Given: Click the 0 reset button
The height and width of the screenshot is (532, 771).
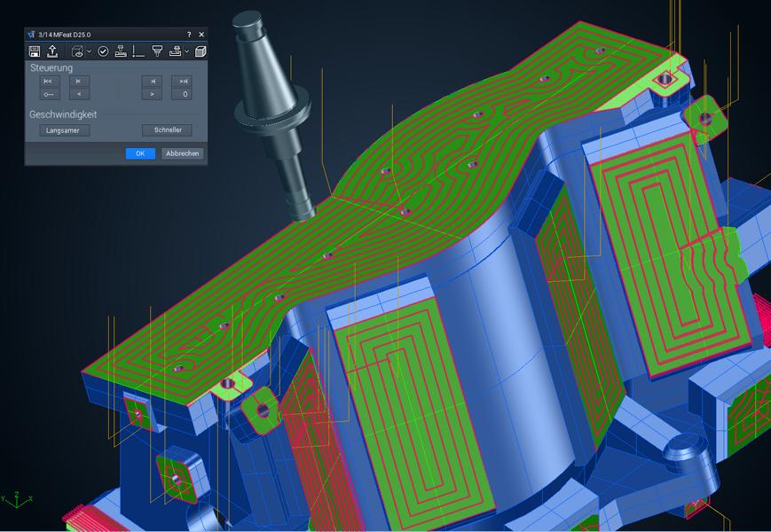Looking at the screenshot, I should 182,94.
